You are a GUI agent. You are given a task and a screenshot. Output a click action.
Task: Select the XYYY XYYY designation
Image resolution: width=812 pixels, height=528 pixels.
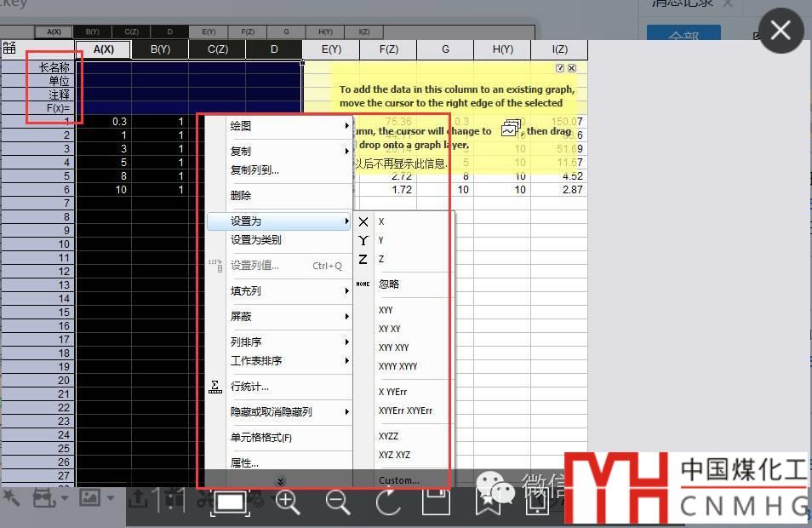(397, 366)
